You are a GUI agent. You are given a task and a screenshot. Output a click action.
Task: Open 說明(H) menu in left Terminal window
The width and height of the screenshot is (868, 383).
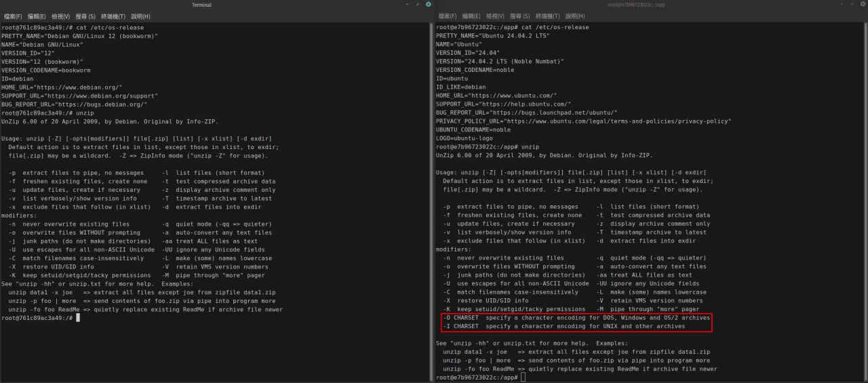coord(140,16)
